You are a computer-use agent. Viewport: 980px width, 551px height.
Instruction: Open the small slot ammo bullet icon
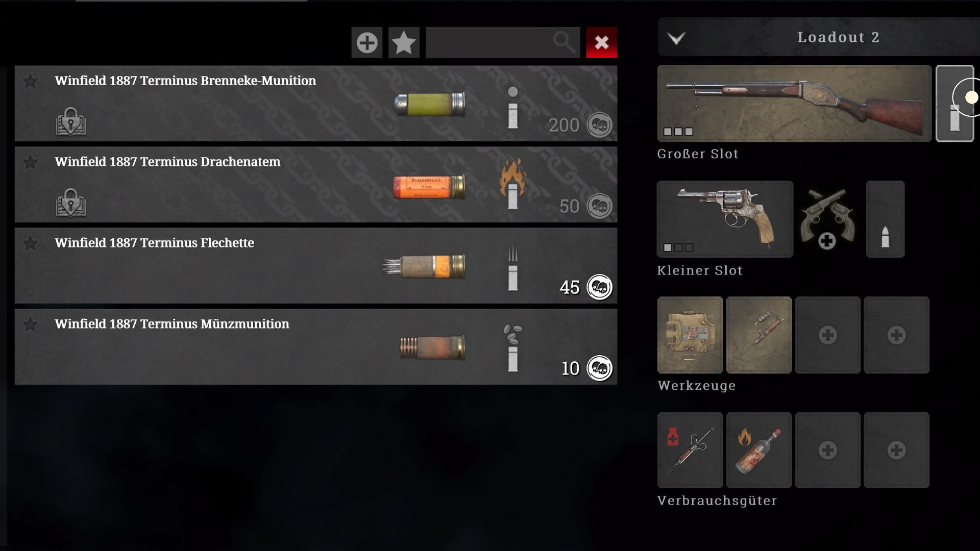click(885, 219)
